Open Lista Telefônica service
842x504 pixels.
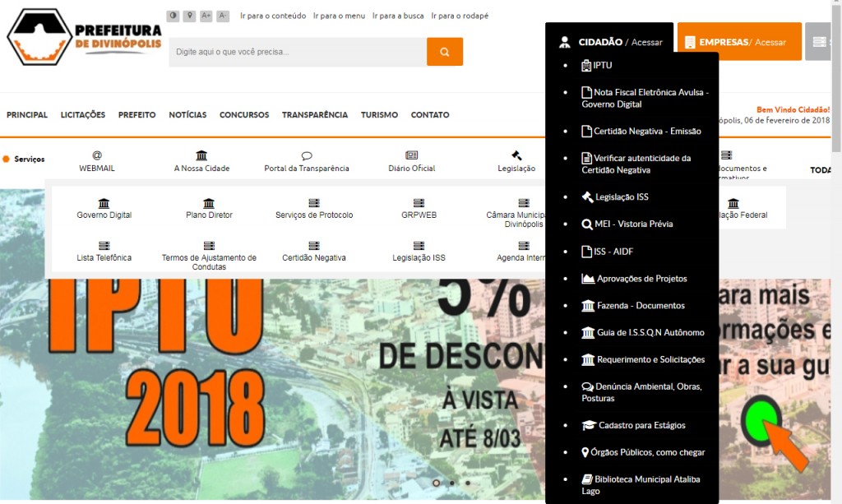point(104,252)
